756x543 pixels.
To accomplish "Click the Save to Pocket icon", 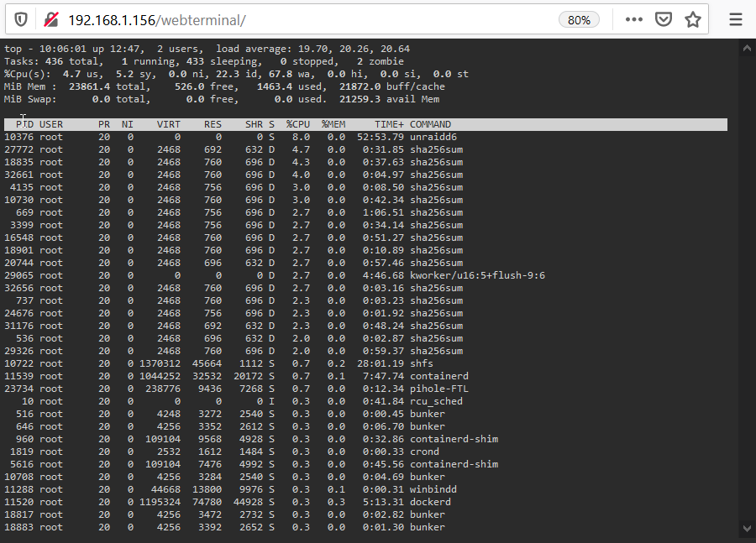I will click(664, 20).
